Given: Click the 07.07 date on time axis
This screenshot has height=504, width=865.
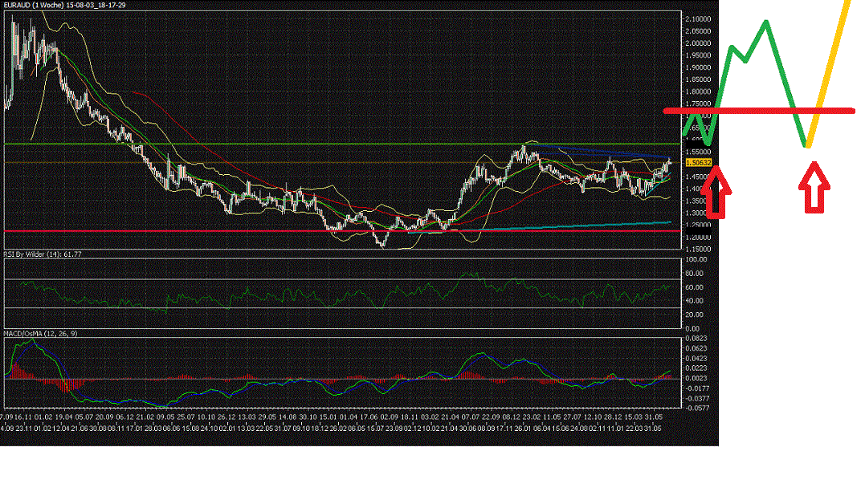Looking at the screenshot, I should pos(471,418).
